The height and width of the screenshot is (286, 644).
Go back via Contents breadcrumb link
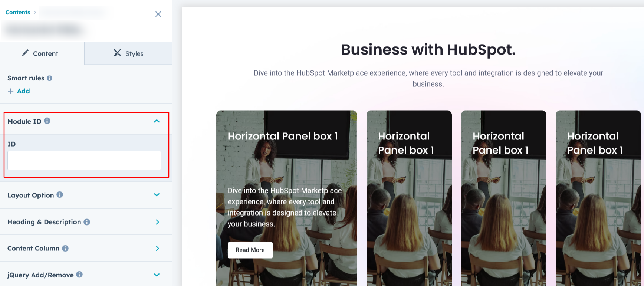pyautogui.click(x=18, y=12)
